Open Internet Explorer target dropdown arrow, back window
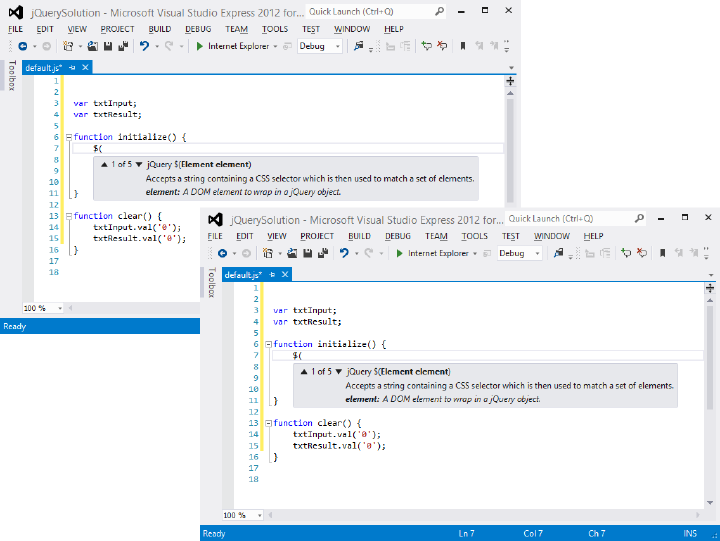The width and height of the screenshot is (720, 541). pos(275,46)
